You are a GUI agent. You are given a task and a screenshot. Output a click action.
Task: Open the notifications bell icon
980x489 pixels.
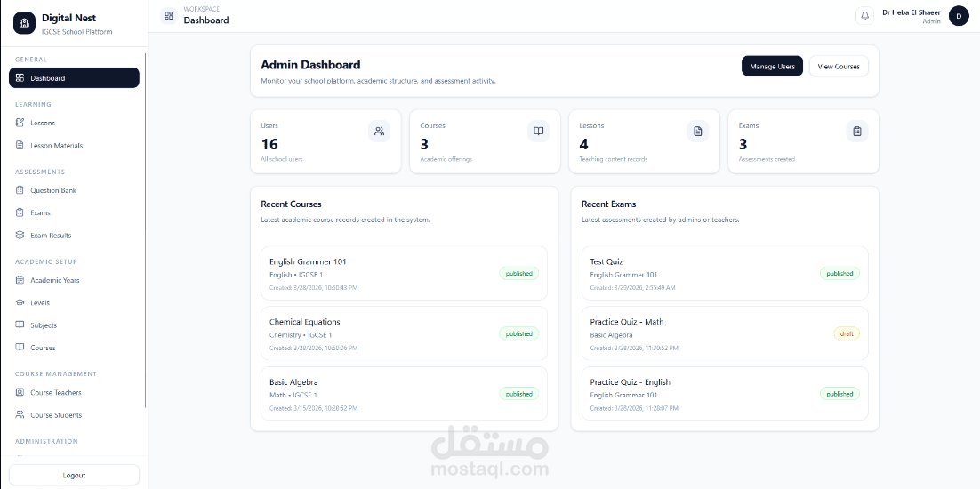click(x=865, y=16)
